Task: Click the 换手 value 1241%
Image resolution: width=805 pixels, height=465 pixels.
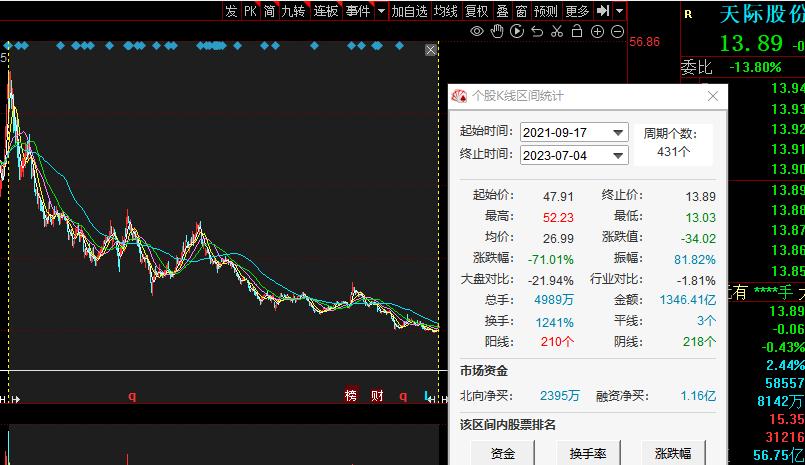Action: click(554, 322)
